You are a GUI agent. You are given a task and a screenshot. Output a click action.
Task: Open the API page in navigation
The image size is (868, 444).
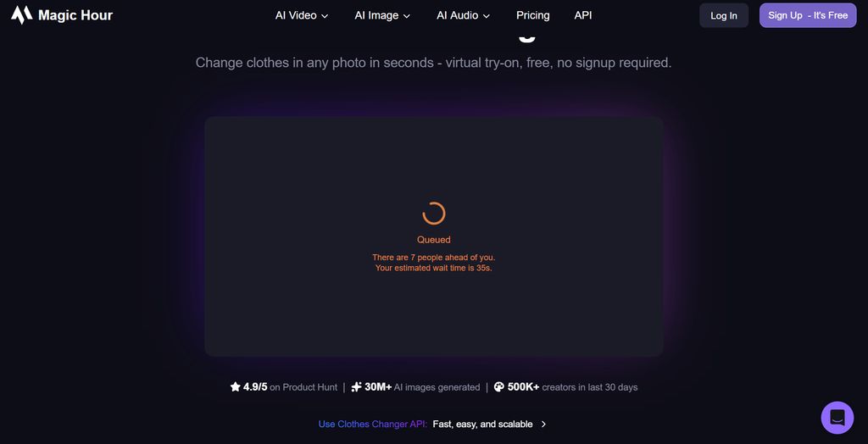583,15
